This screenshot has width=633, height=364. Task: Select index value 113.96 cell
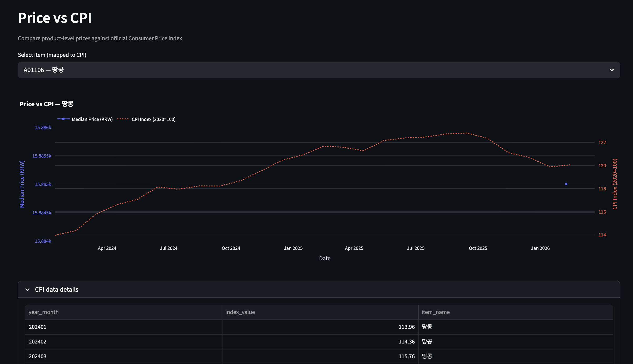[x=320, y=327]
